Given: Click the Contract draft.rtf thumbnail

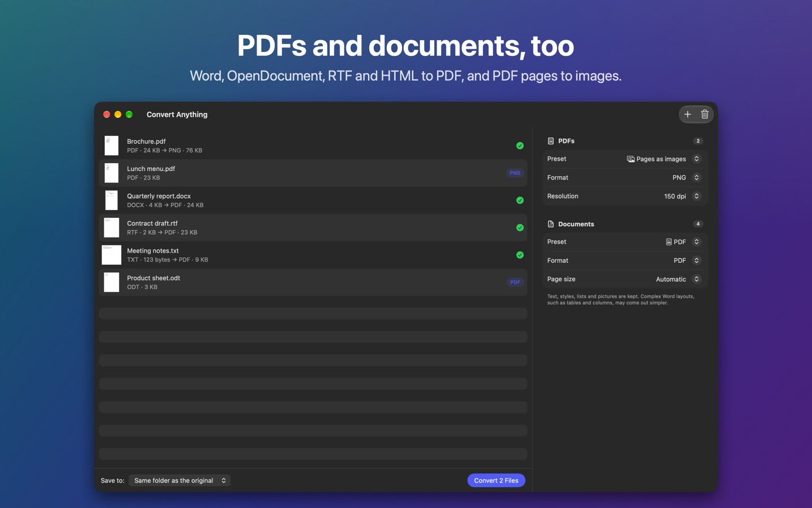Looking at the screenshot, I should click(x=112, y=227).
